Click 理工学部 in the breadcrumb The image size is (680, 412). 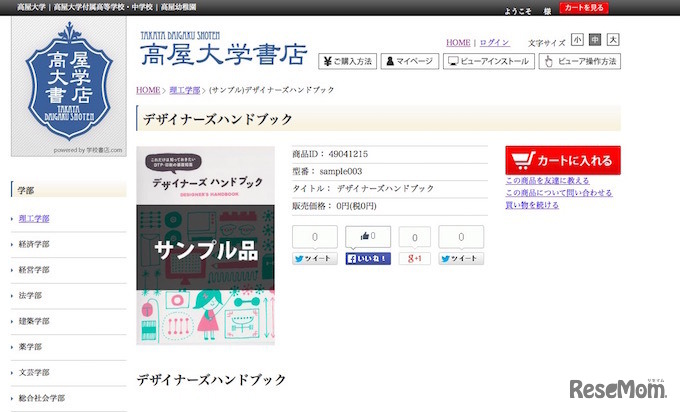coord(185,90)
